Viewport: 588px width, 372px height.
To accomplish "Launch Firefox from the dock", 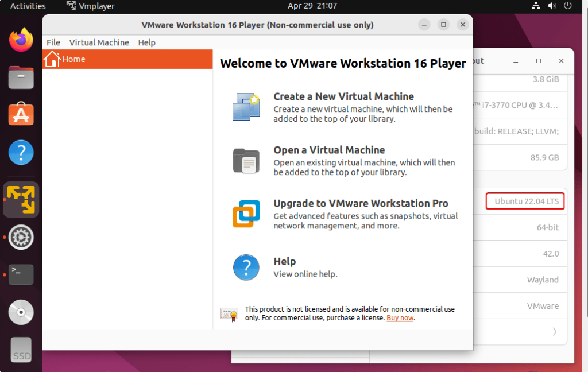I will (21, 40).
